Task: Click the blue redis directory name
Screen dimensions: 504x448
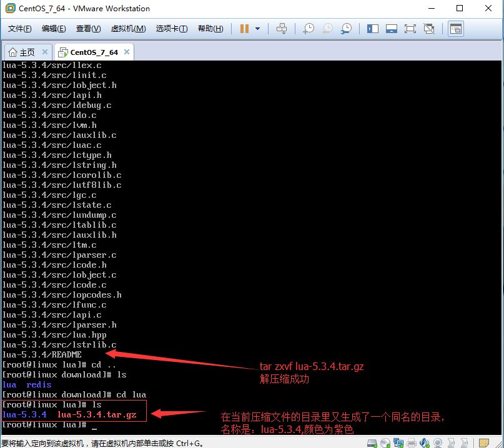Action: click(x=39, y=385)
